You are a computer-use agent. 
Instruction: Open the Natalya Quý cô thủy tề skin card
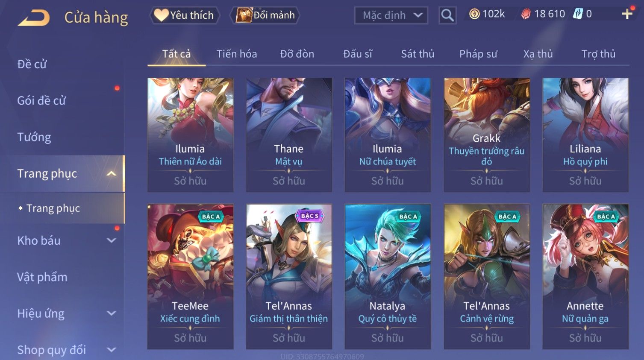click(x=388, y=276)
